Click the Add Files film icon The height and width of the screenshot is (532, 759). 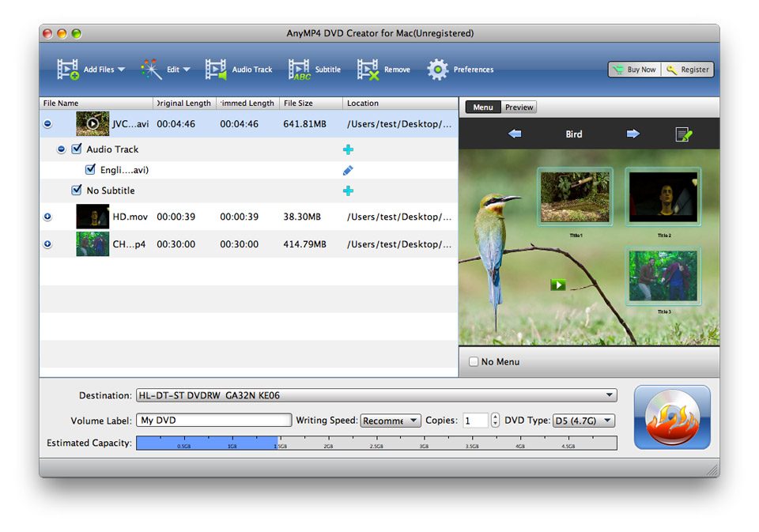tap(68, 70)
